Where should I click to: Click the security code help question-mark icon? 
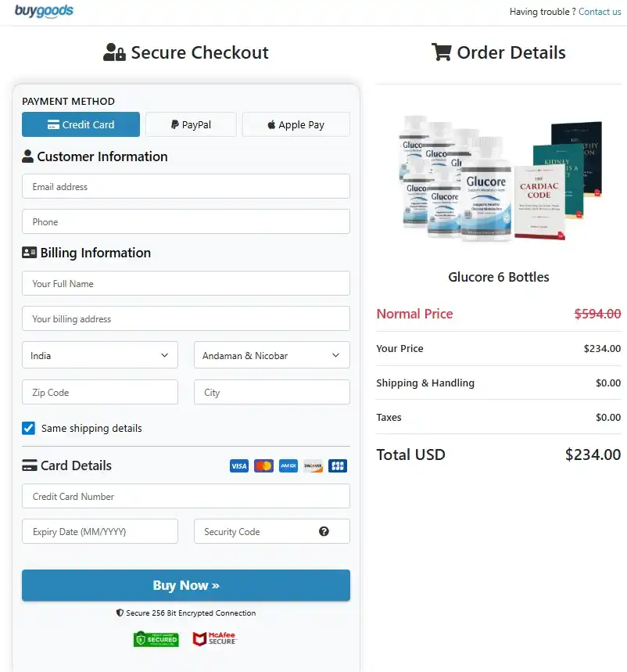click(x=324, y=531)
